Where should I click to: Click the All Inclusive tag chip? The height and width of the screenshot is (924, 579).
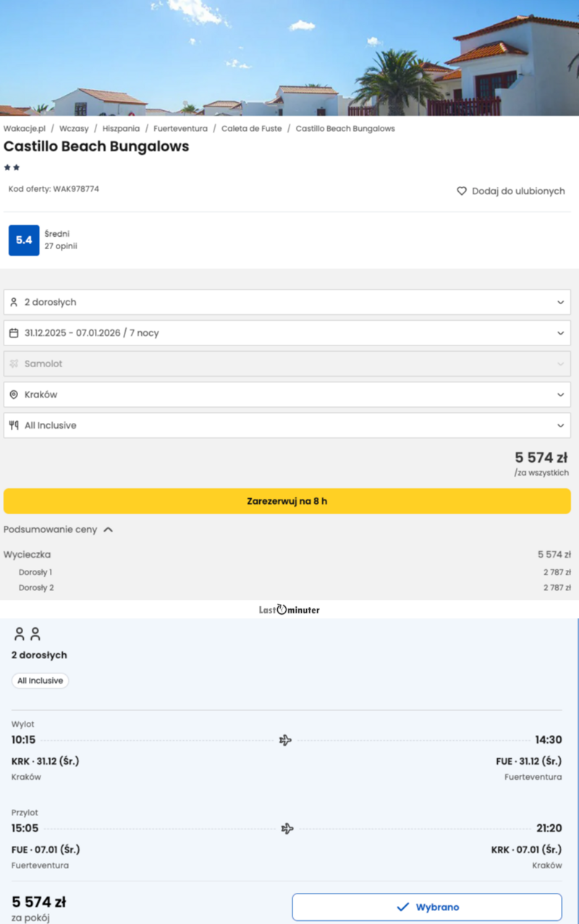coord(40,681)
